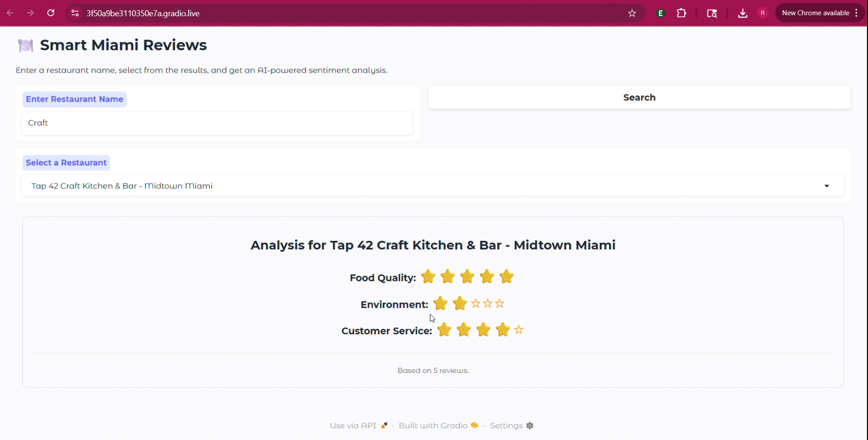Open Chrome's three-dot menu
Viewport: 868px width, 440px height.
857,13
